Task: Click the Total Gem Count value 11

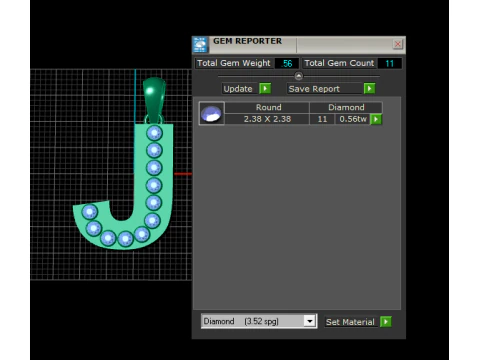Action: click(389, 63)
